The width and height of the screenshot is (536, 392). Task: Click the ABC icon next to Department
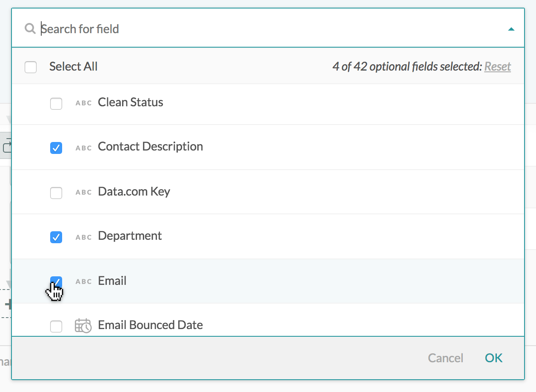[83, 237]
